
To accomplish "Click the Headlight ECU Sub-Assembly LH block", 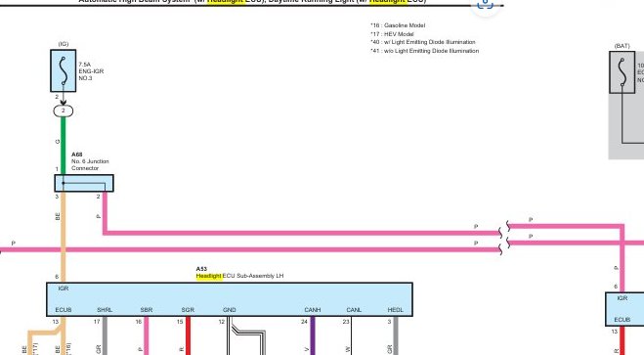I will coord(230,299).
